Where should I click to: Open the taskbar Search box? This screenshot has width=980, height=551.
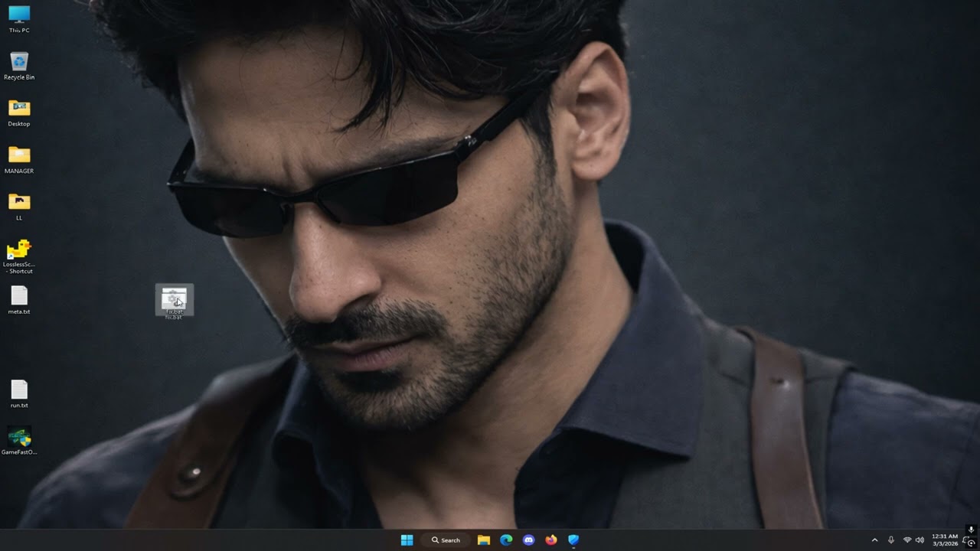pos(446,540)
